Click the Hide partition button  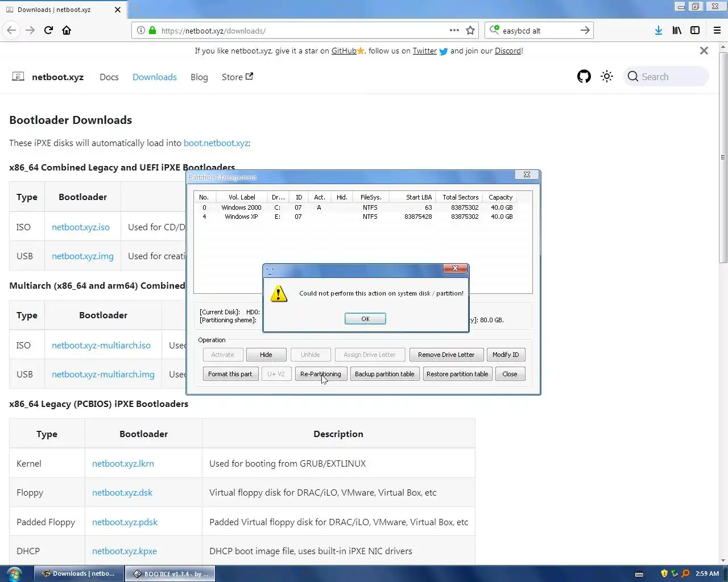(x=266, y=355)
